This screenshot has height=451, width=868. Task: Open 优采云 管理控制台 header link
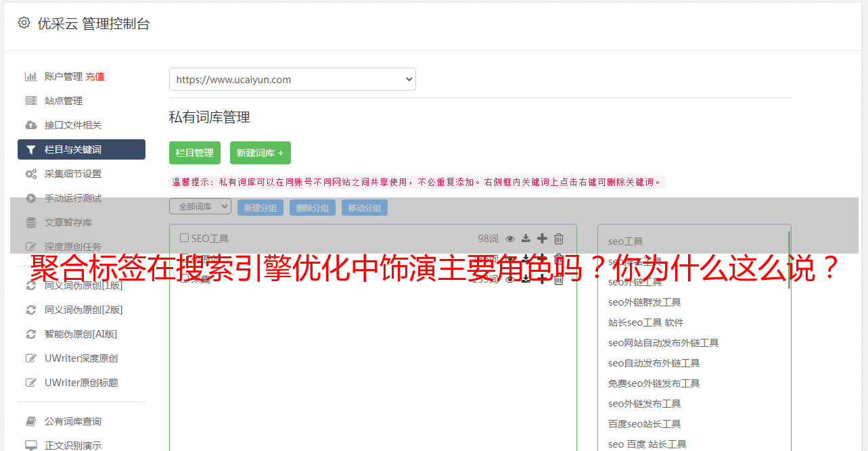(x=93, y=24)
